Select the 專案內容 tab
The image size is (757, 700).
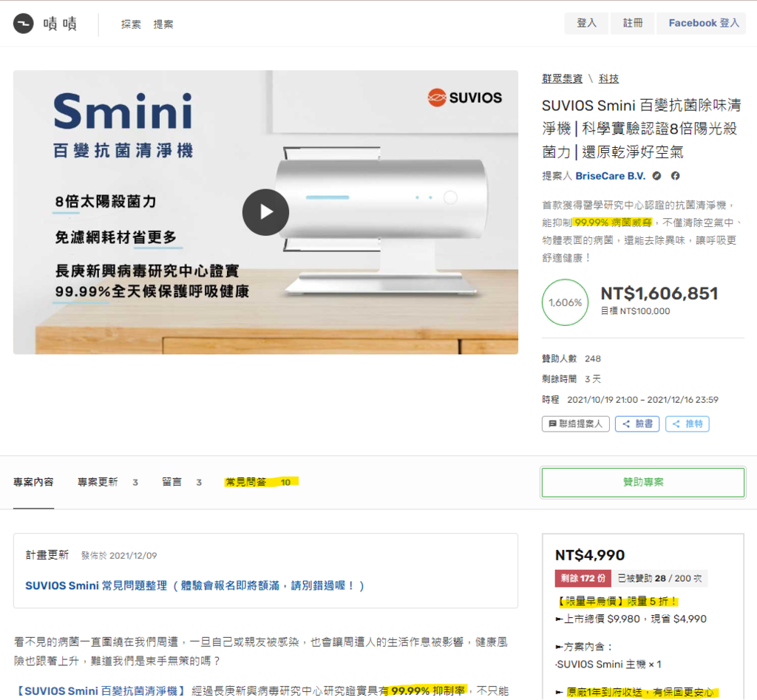coord(33,482)
